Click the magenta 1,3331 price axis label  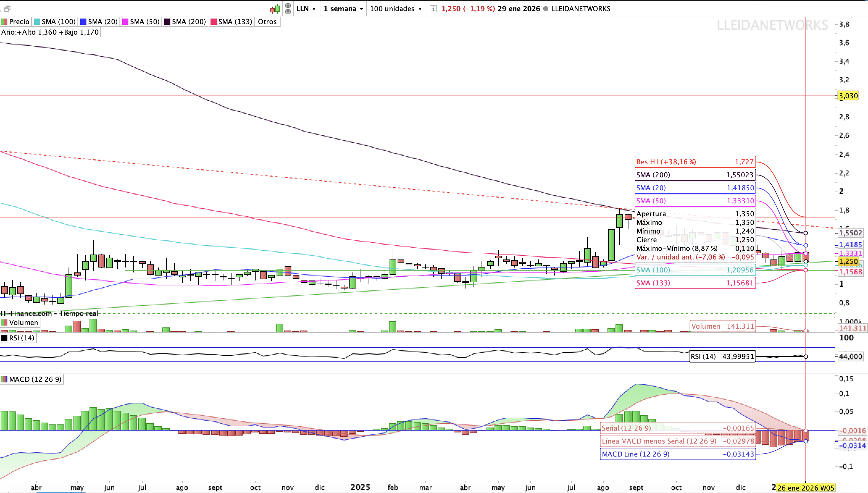[850, 253]
